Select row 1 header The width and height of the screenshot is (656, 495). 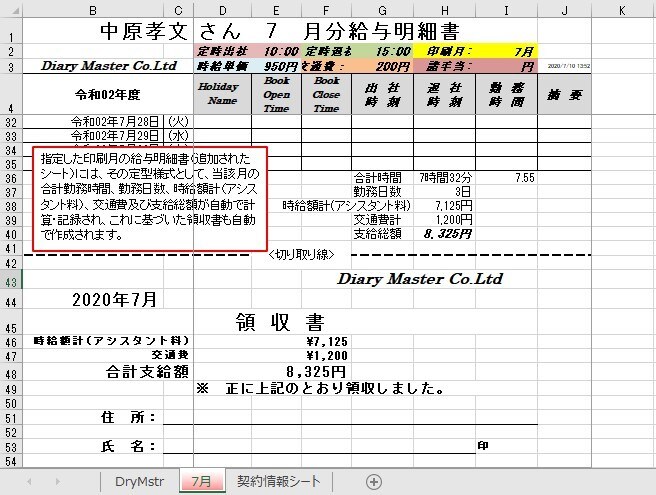coord(11,31)
